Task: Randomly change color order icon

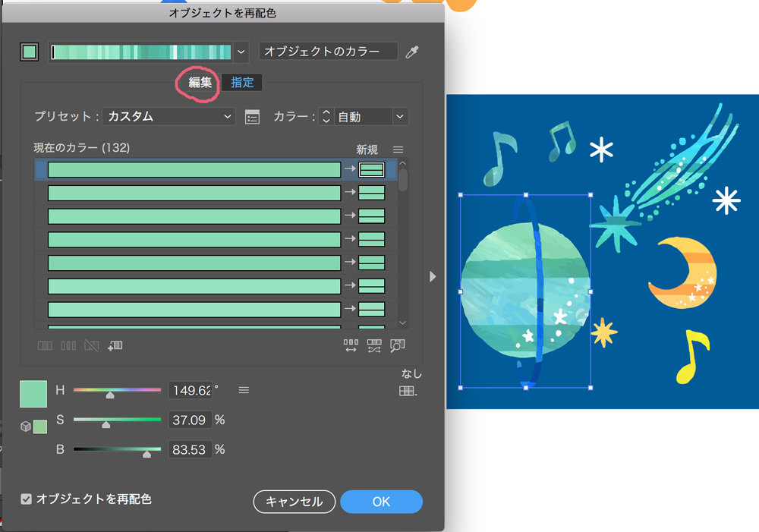Action: [351, 345]
